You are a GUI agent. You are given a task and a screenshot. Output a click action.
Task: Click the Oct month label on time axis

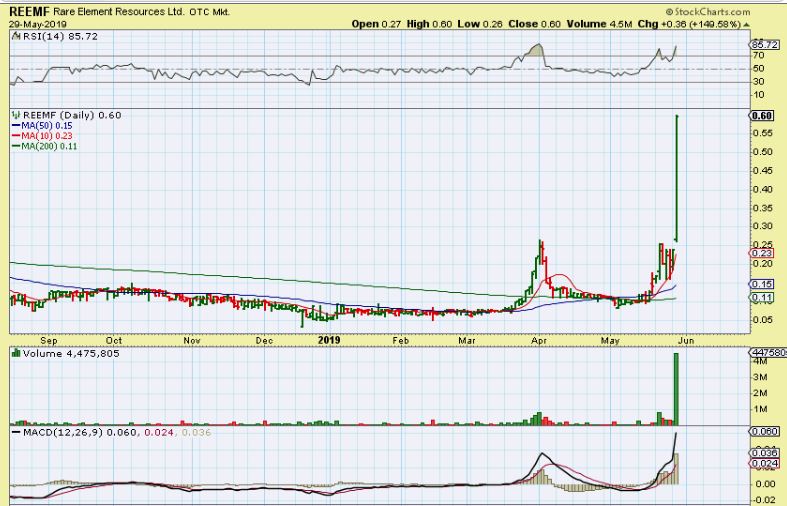(x=114, y=340)
